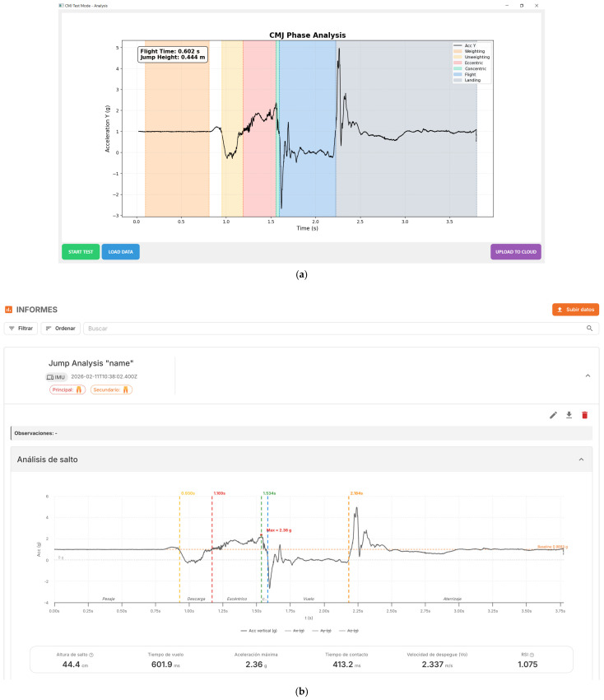Screen dimensions: 604x700
Task: Click the INFORMES chart icon
Action: pos(8,310)
